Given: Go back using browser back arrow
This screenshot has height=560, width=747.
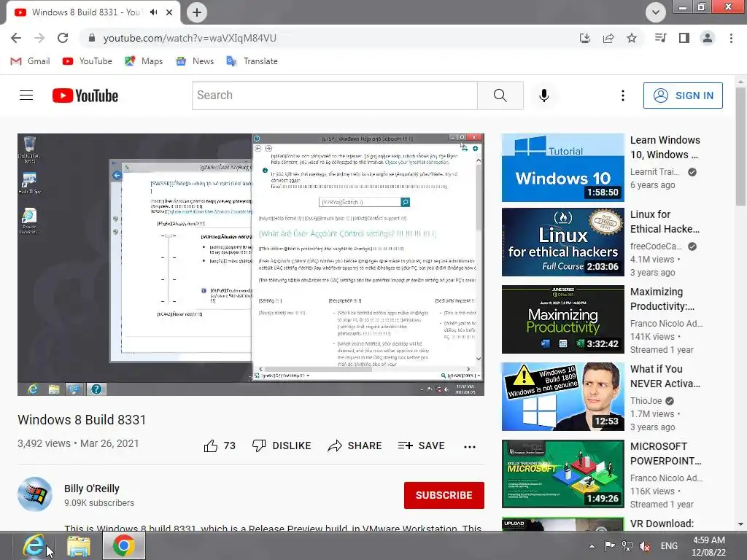Looking at the screenshot, I should point(16,38).
